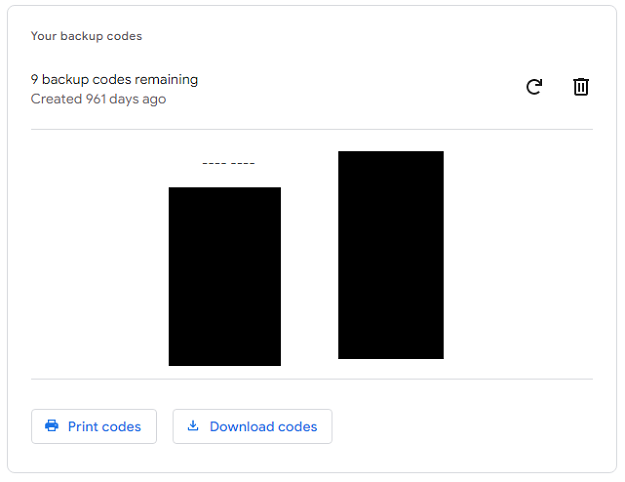Click the download arrow icon
The width and height of the screenshot is (625, 482).
coord(193,425)
